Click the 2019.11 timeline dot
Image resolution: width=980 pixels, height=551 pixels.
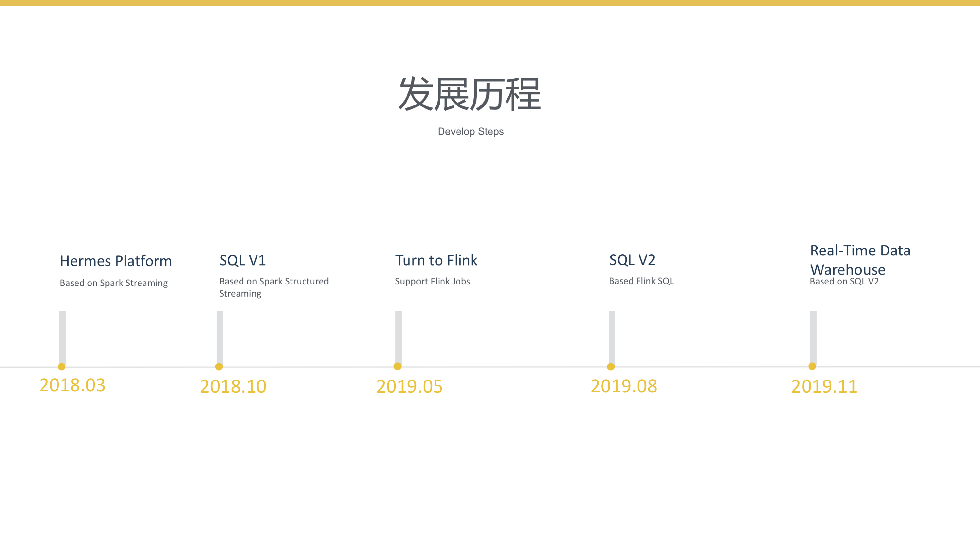point(812,366)
